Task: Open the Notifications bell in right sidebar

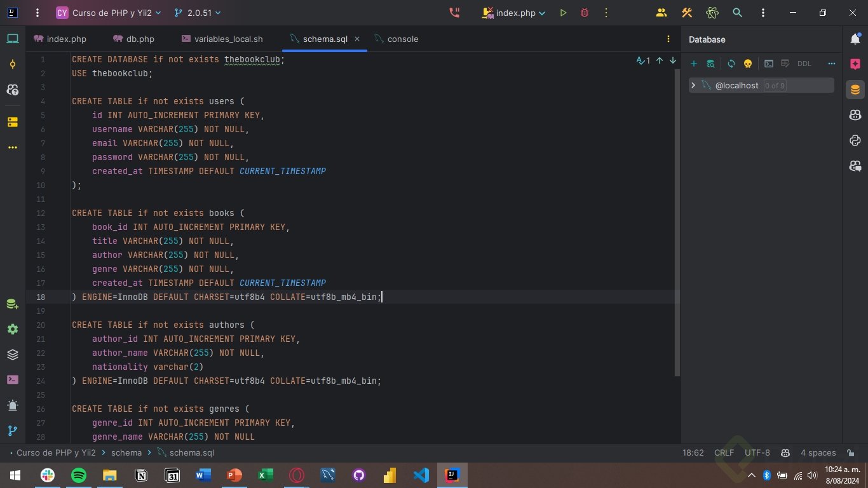Action: click(855, 39)
